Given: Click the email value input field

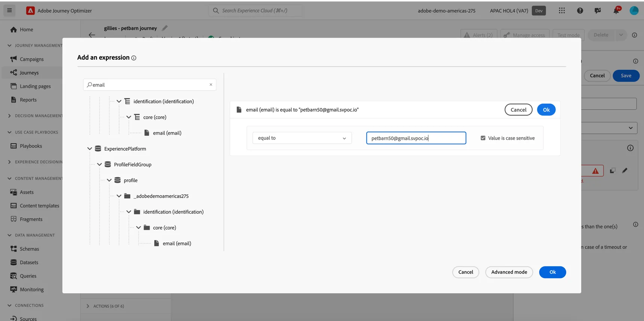Looking at the screenshot, I should (x=416, y=138).
